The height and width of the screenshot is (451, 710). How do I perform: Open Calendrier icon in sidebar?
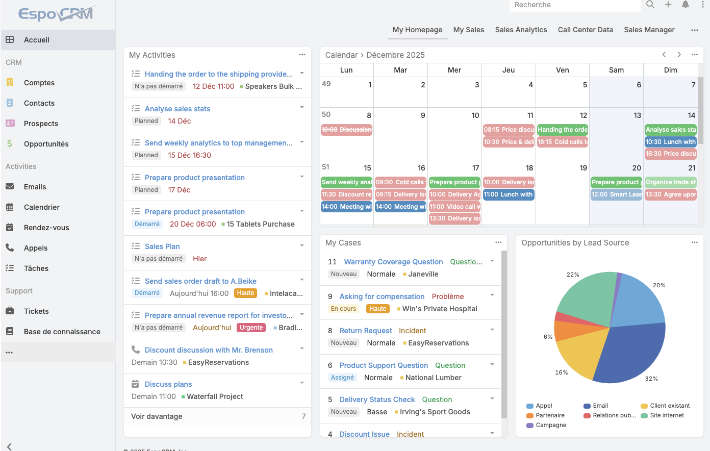pyautogui.click(x=10, y=207)
